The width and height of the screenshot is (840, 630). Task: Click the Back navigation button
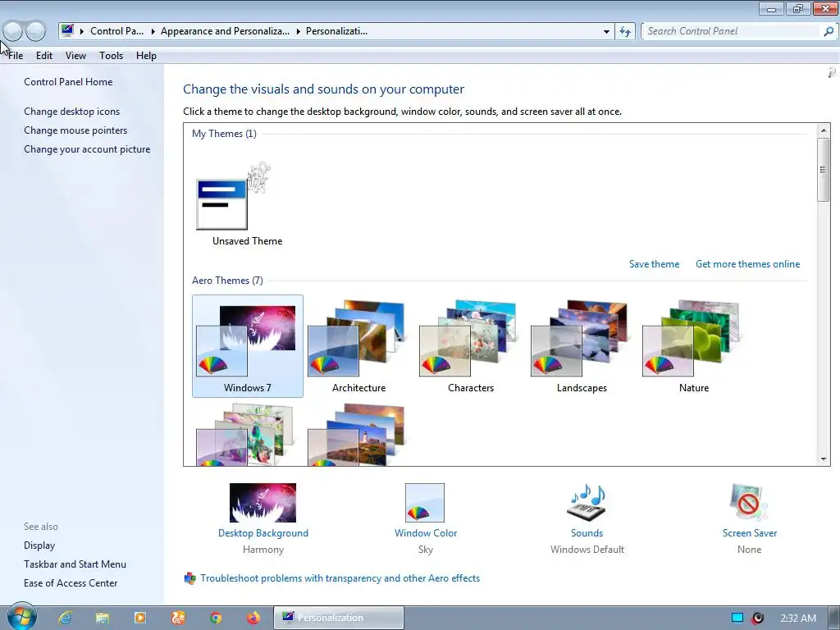[13, 31]
